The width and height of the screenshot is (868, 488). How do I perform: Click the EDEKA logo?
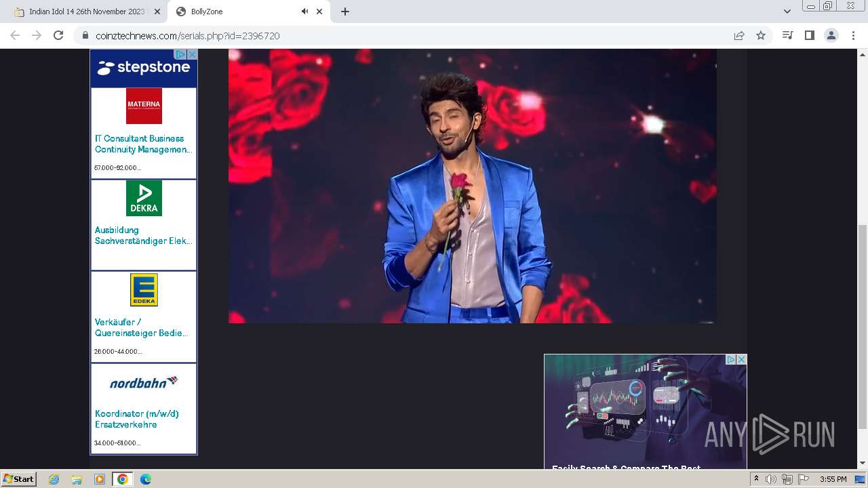tap(144, 290)
